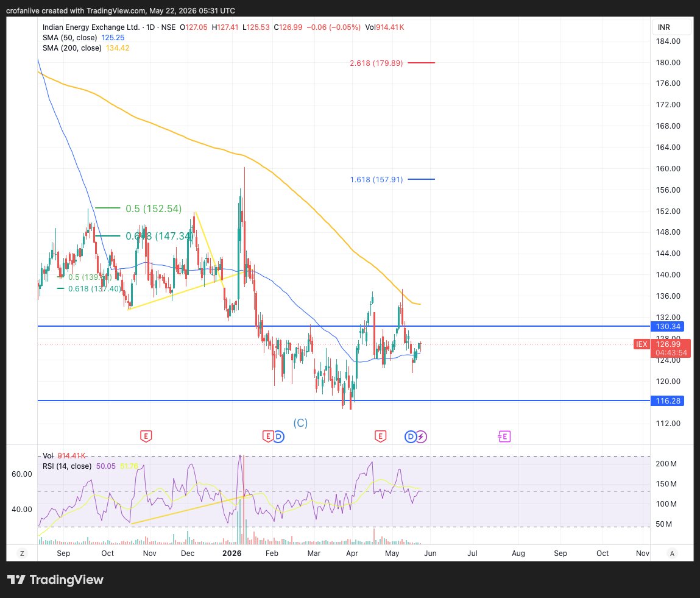Click the crofanlive created with TradingView.com caption
Screen dimensions: 700x598
click(x=121, y=11)
